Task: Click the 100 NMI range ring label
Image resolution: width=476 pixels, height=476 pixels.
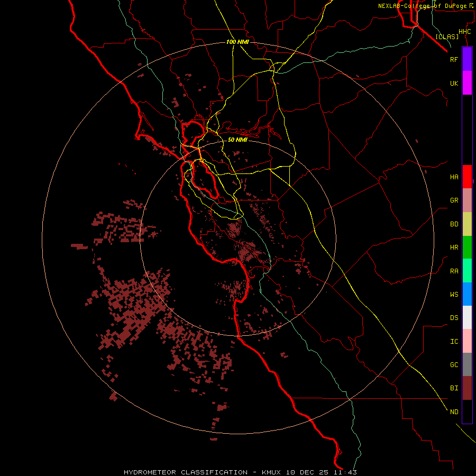Action: pos(237,42)
